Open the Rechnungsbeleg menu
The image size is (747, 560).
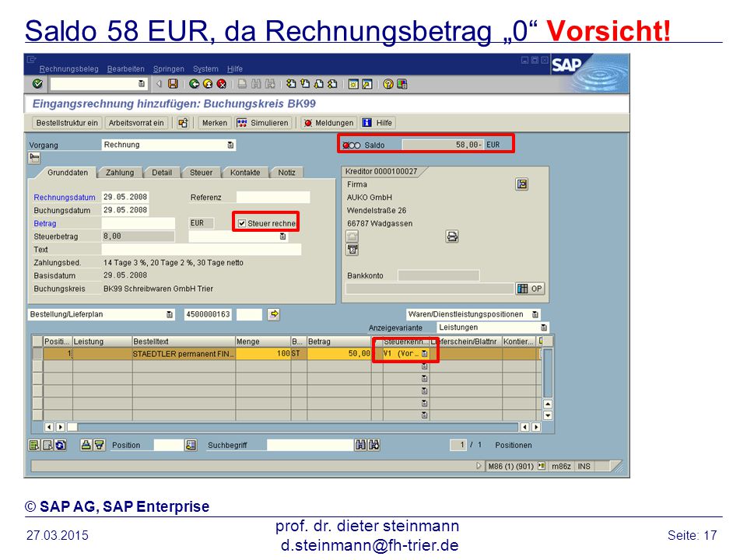pos(69,69)
